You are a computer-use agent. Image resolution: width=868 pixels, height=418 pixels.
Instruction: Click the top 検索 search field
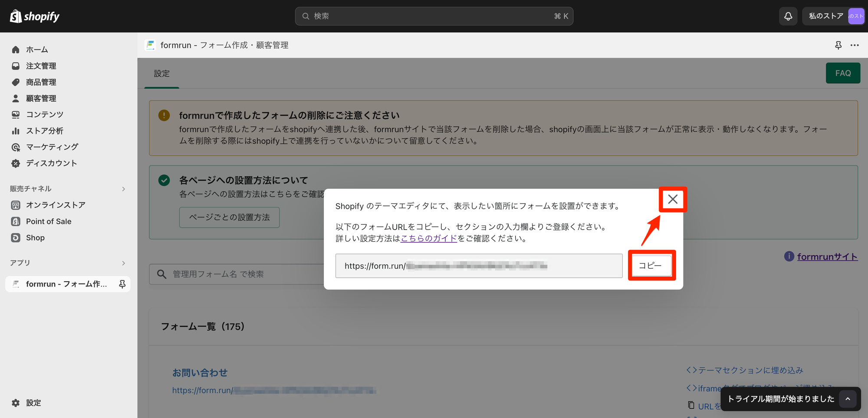click(434, 16)
